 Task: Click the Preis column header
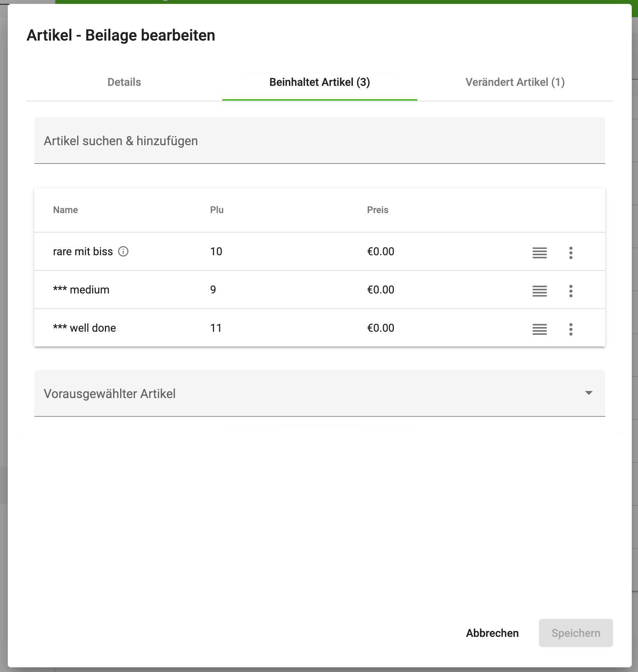tap(377, 210)
